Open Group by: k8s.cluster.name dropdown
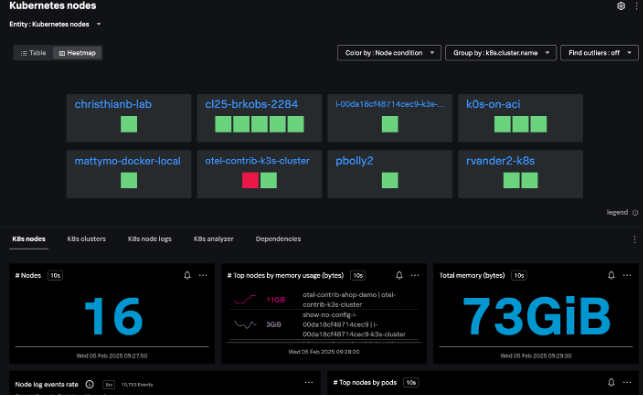This screenshot has height=396, width=644. coord(501,53)
